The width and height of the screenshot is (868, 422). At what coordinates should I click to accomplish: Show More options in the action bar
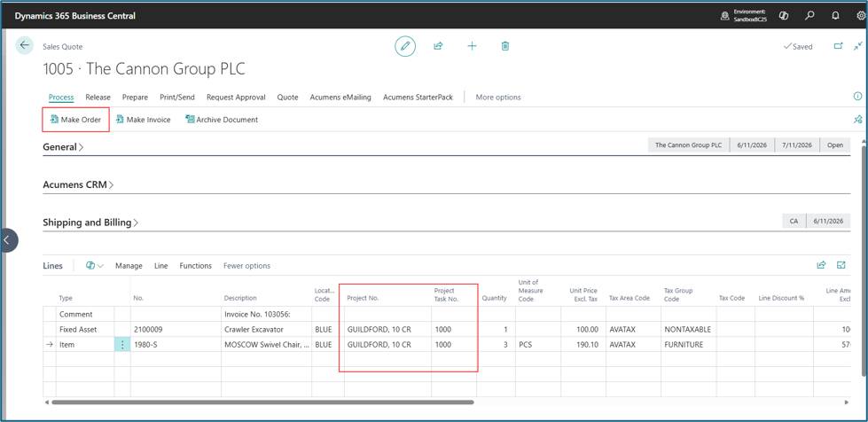(498, 97)
